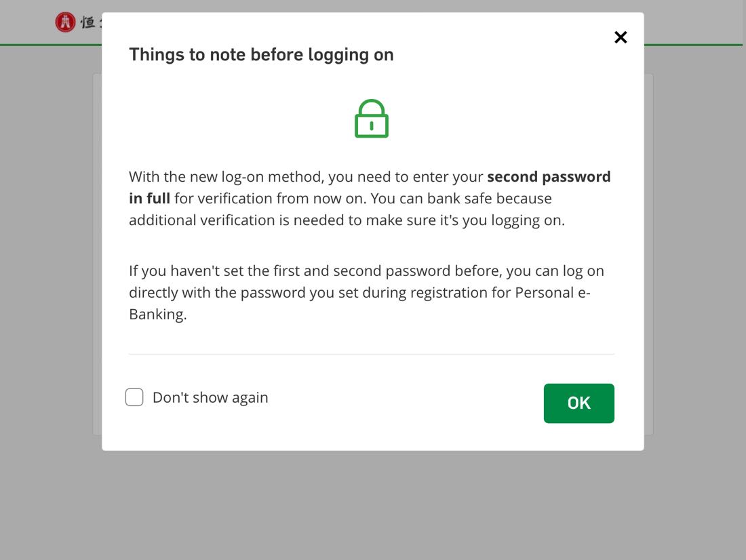The width and height of the screenshot is (746, 560).
Task: Click the bold "second password" text
Action: (549, 176)
